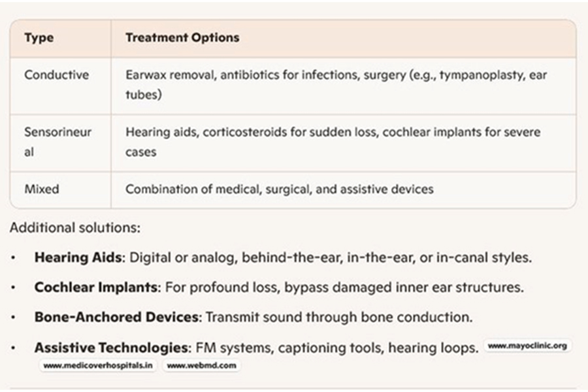Click the Additional solutions heading
Viewport: 588px width, 392px height.
click(x=75, y=229)
